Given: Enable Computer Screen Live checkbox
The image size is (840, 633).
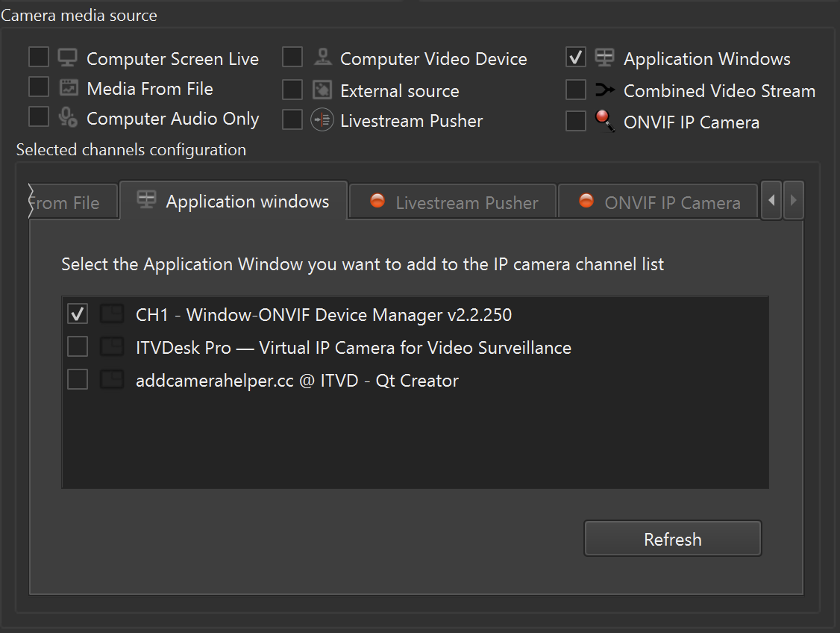Looking at the screenshot, I should coord(39,57).
